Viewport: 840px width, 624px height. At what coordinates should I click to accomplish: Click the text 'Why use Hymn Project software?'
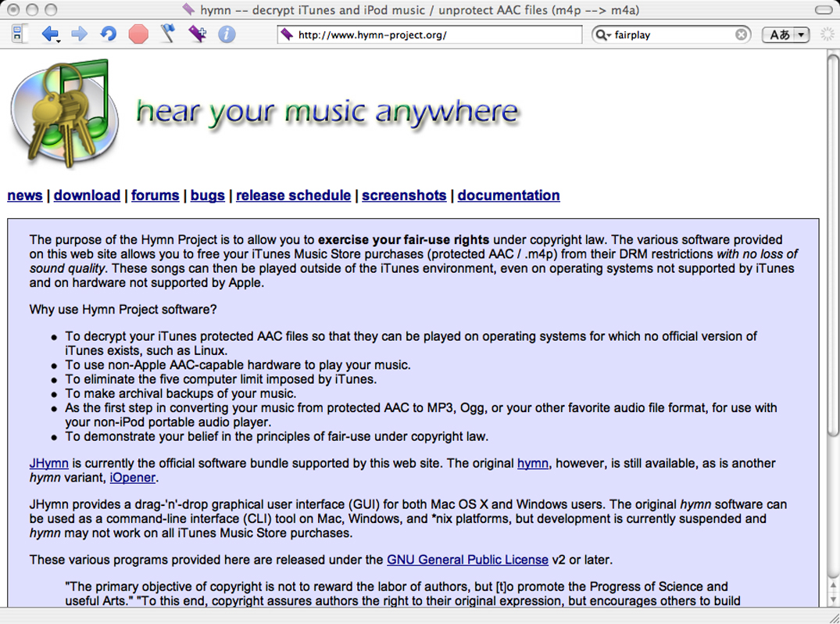click(x=123, y=310)
